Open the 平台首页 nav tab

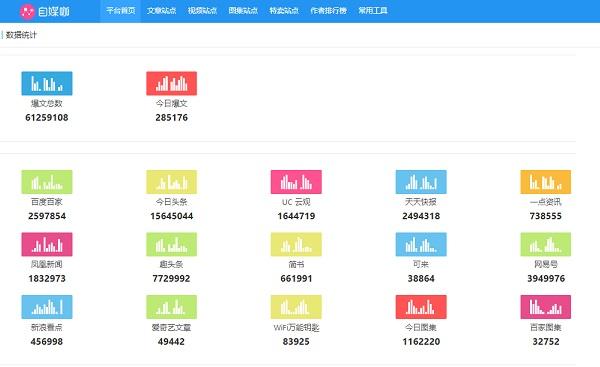(x=121, y=11)
